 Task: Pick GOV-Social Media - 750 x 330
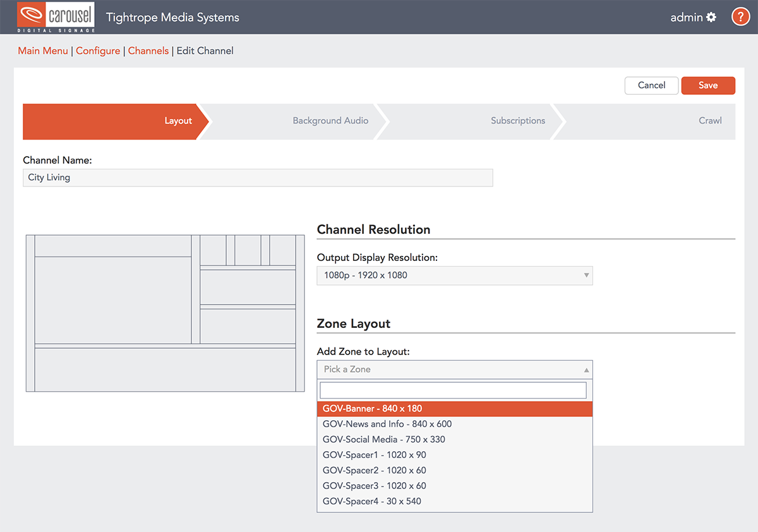pyautogui.click(x=384, y=439)
